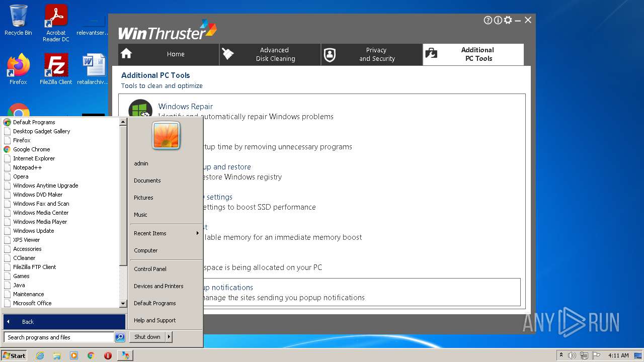Open XPS Viewer entry

(x=60, y=240)
